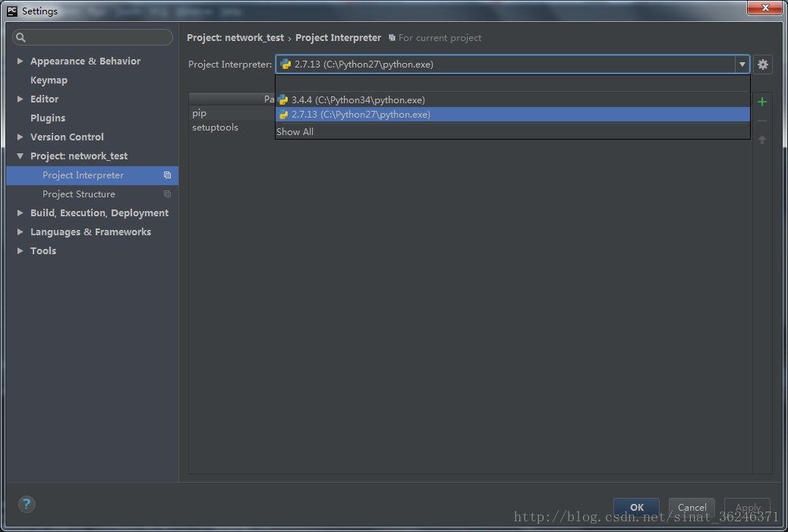Click the upgrade package arrow icon

tap(762, 140)
